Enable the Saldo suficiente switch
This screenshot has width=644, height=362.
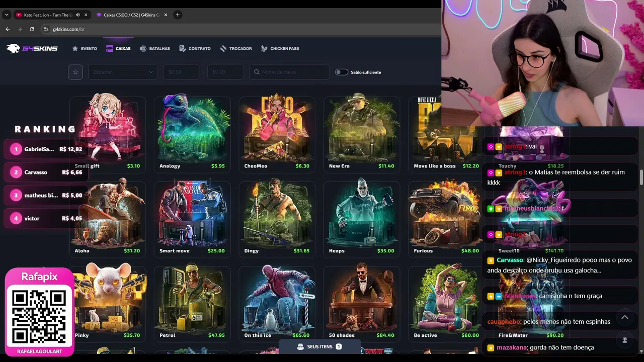pyautogui.click(x=342, y=72)
